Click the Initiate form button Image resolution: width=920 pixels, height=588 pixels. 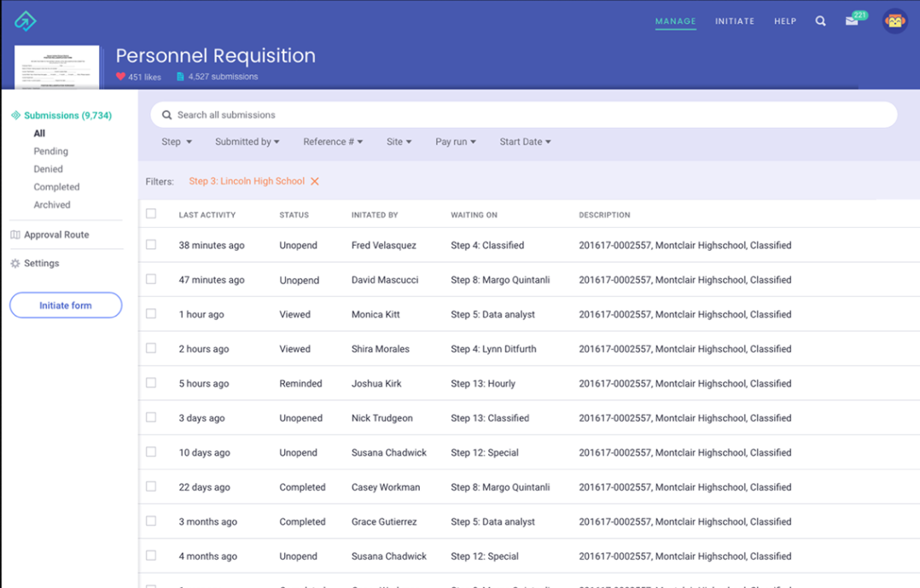point(66,305)
